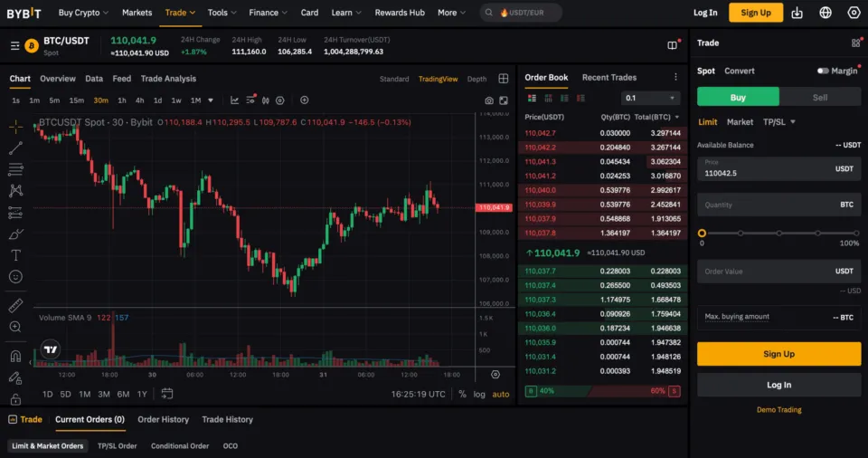This screenshot has width=868, height=458.
Task: Switch chart to Depth view
Action: click(x=476, y=80)
